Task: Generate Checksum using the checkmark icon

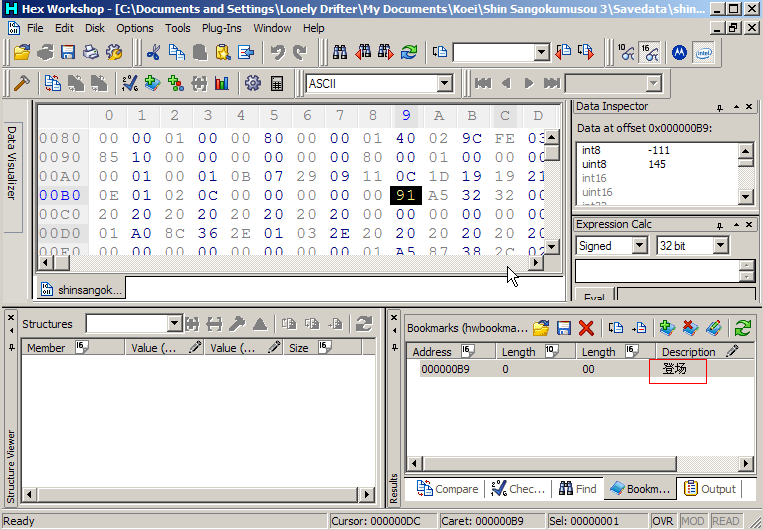Action: click(x=129, y=84)
